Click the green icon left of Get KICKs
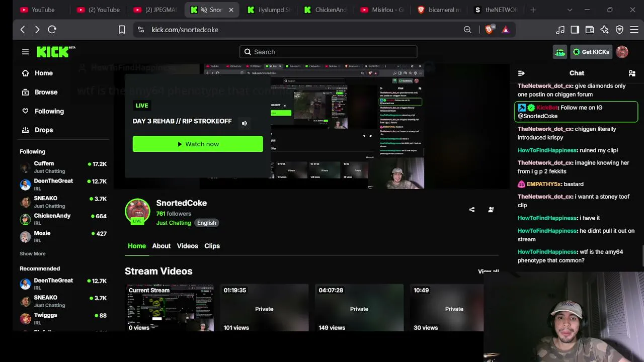Screen dimensions: 644x362 coord(560,52)
